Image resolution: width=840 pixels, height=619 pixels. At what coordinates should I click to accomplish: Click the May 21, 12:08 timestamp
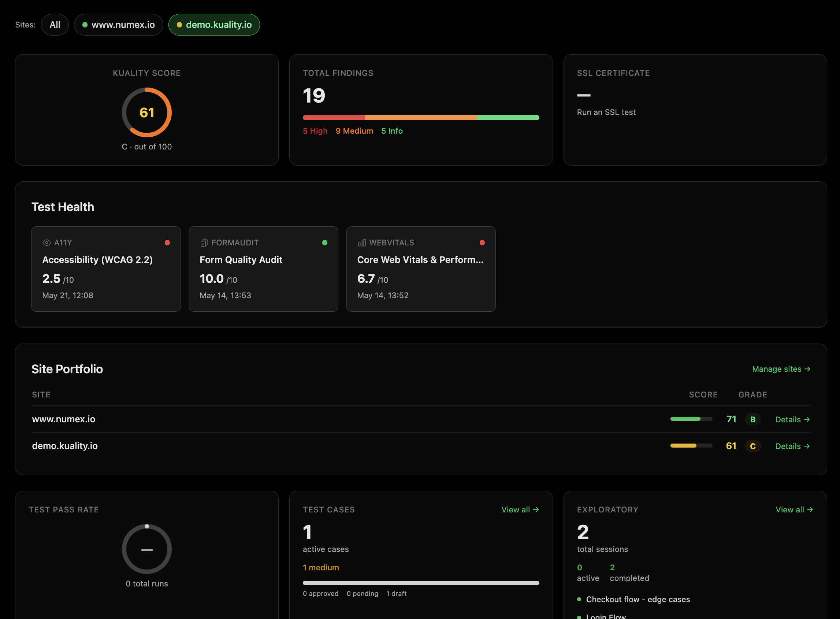click(68, 296)
